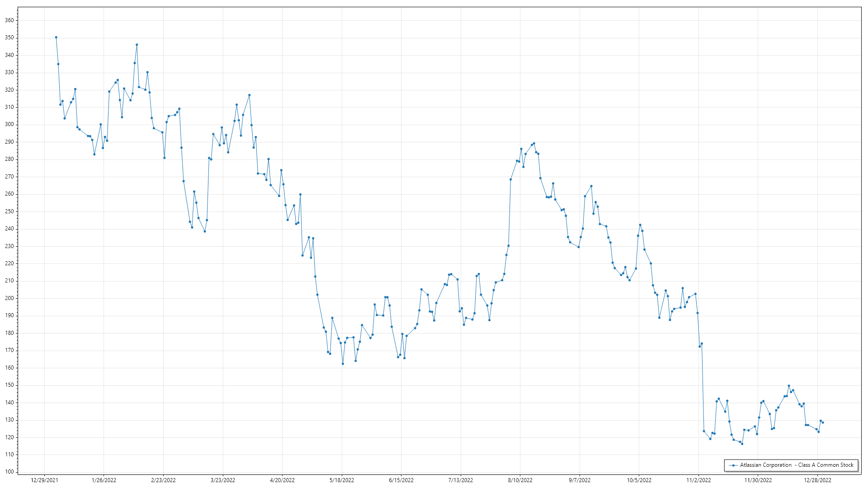Click the 170 y-axis value label

click(x=9, y=350)
